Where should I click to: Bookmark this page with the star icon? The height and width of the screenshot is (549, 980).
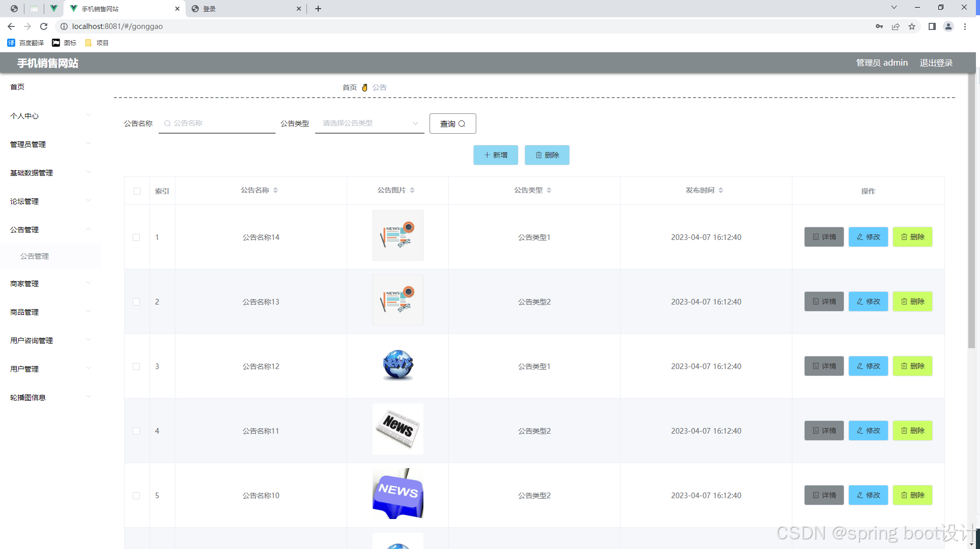coord(912,26)
